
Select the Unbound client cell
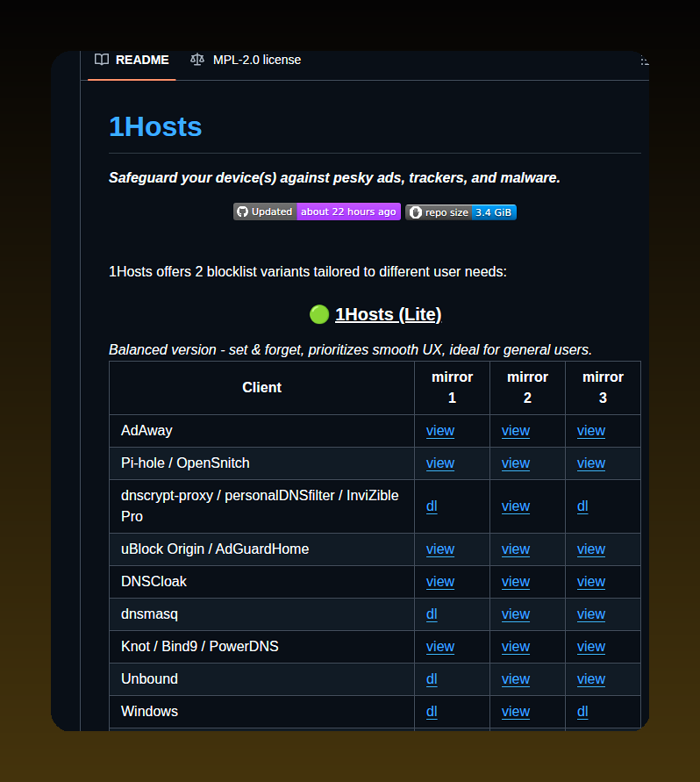tap(261, 678)
